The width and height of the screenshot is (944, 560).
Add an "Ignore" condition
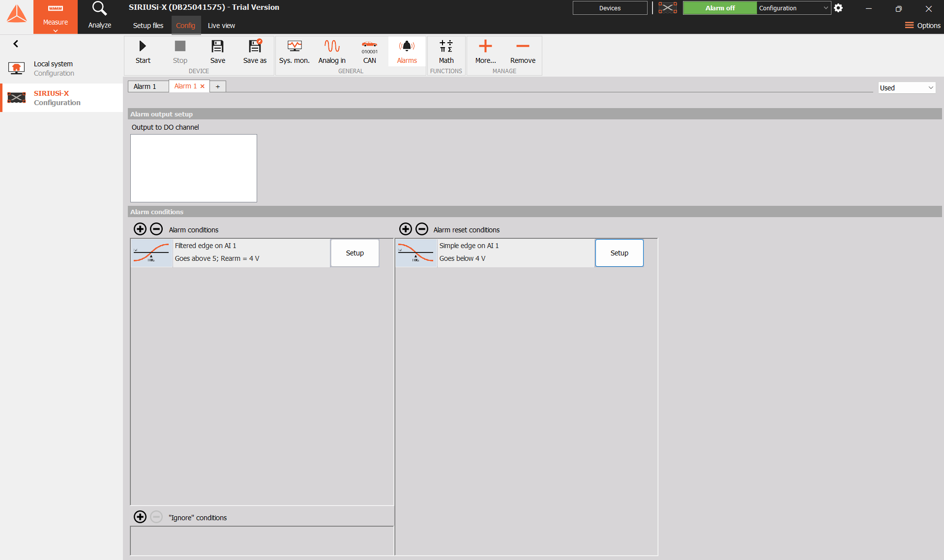140,517
